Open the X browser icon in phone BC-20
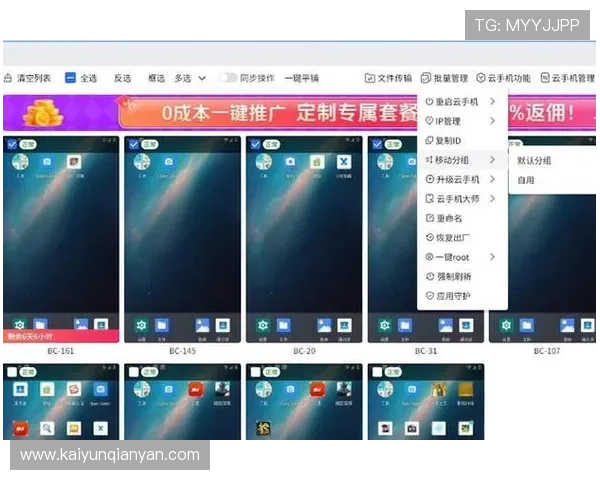The height and width of the screenshot is (480, 600). pos(344,162)
